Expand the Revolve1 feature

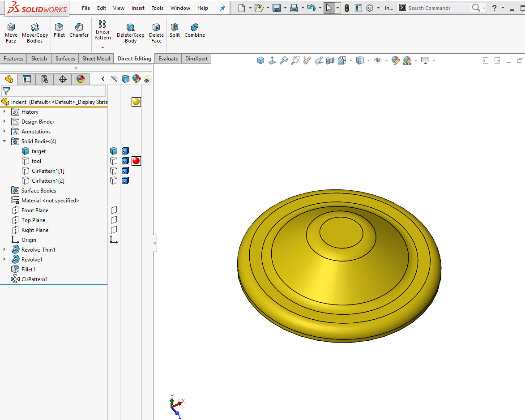point(4,259)
